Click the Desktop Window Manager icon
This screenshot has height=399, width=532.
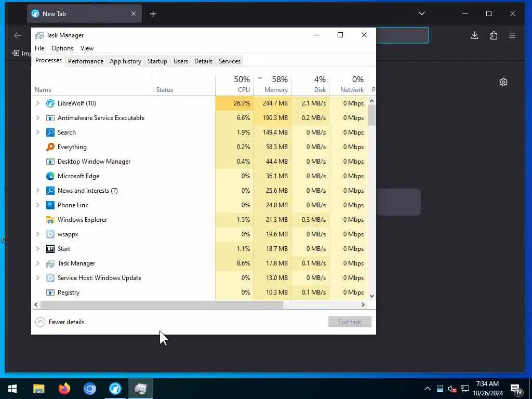50,162
